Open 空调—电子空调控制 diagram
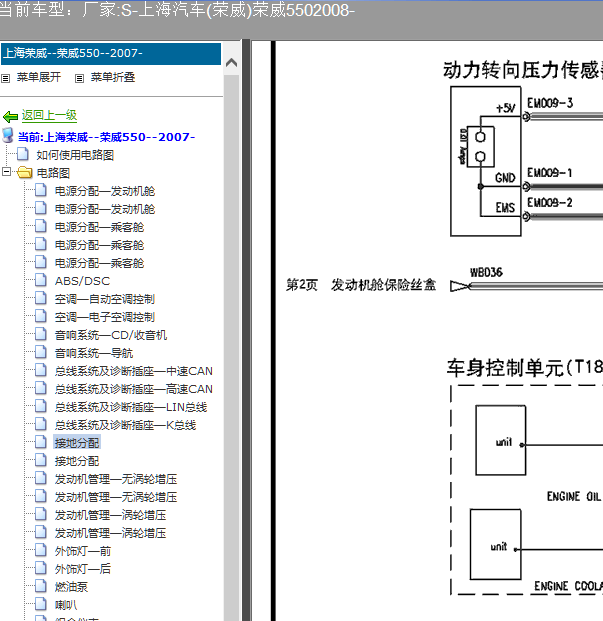 (105, 317)
